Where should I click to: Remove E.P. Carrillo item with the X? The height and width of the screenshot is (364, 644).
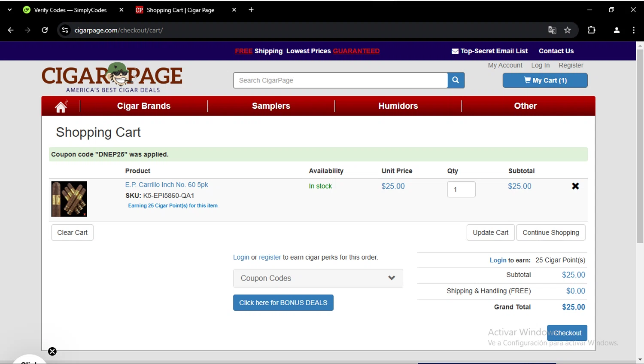click(x=575, y=186)
